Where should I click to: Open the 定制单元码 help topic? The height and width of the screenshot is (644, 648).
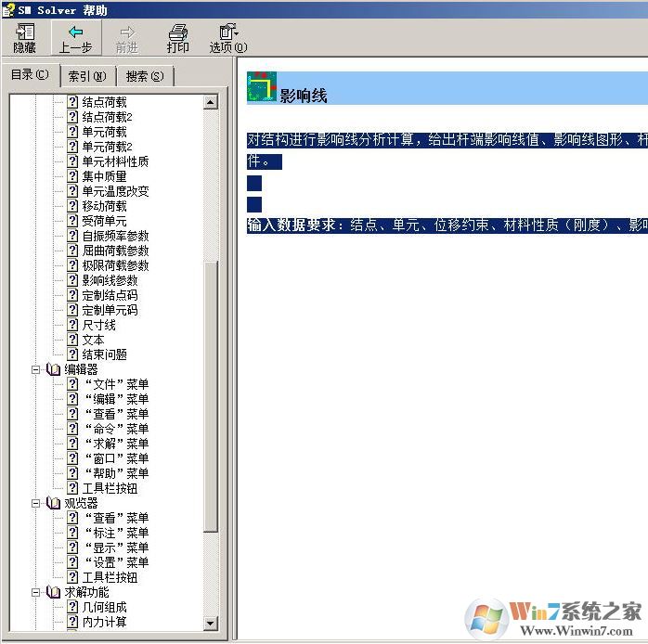click(x=110, y=310)
